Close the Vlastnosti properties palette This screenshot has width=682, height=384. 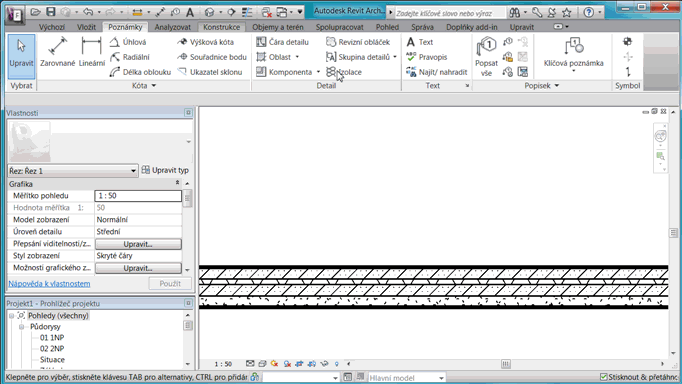click(x=188, y=113)
